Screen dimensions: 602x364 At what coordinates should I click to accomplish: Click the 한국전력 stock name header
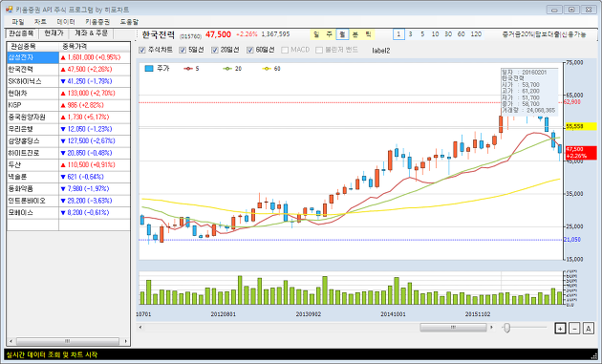pyautogui.click(x=159, y=35)
